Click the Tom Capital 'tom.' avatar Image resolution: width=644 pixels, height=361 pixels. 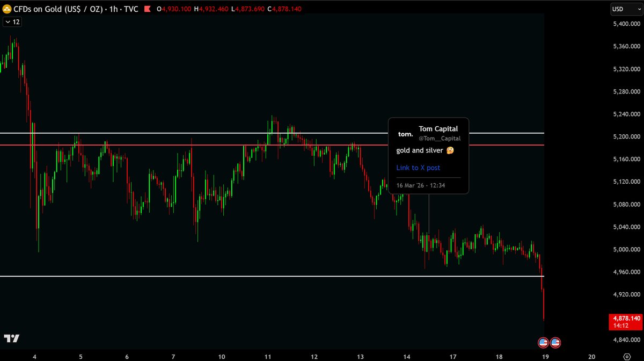click(x=405, y=134)
